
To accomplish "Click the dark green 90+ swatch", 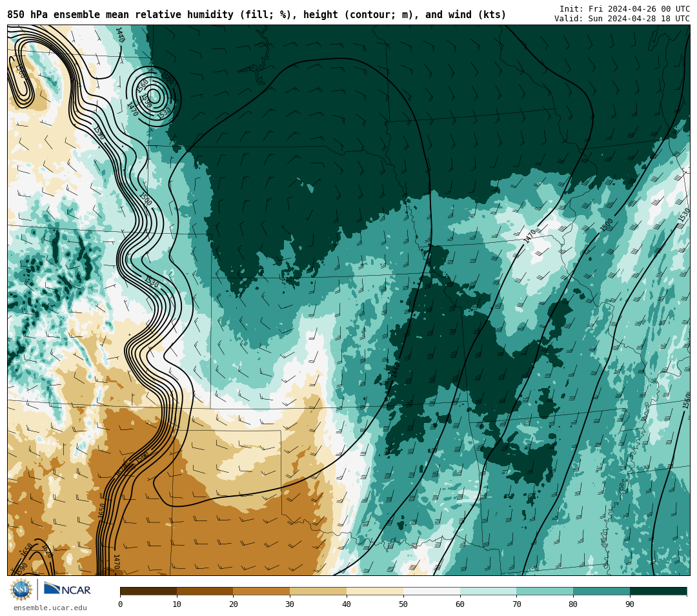I will 658,591.
